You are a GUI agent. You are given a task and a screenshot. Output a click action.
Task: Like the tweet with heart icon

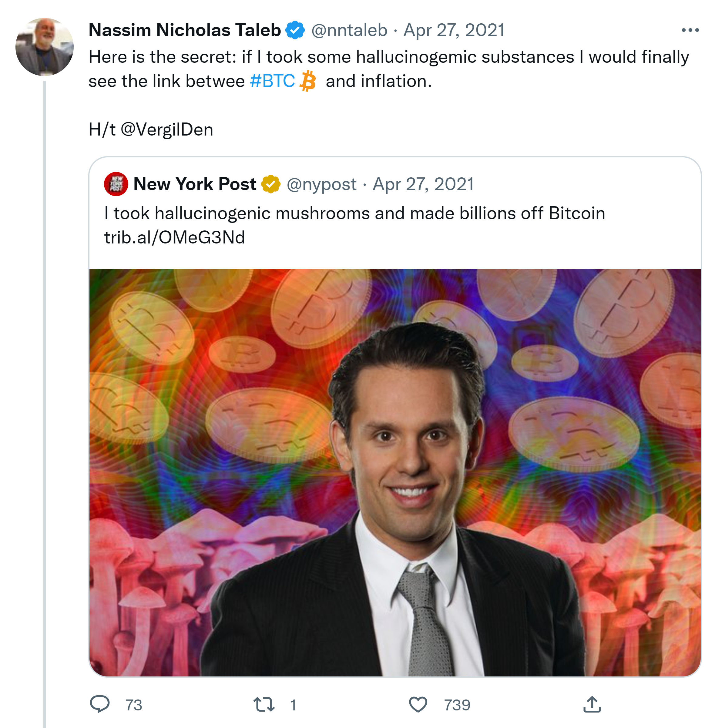[x=418, y=704]
